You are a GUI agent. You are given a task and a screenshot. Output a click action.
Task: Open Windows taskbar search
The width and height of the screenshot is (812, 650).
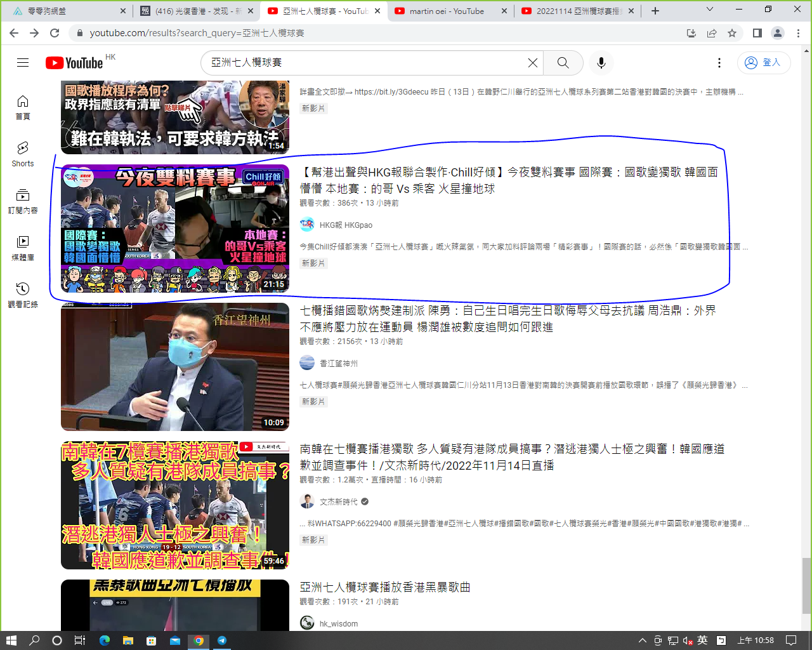click(x=34, y=640)
